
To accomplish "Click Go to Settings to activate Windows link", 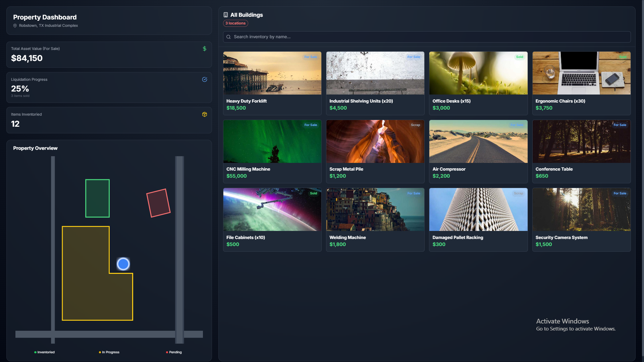I will (576, 329).
